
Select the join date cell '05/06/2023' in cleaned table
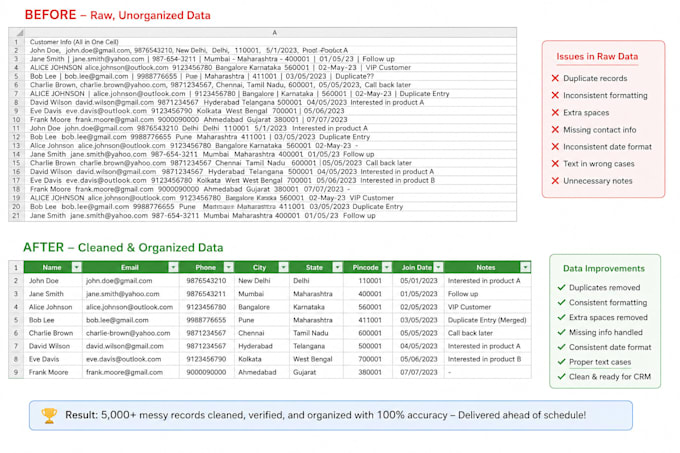click(418, 359)
